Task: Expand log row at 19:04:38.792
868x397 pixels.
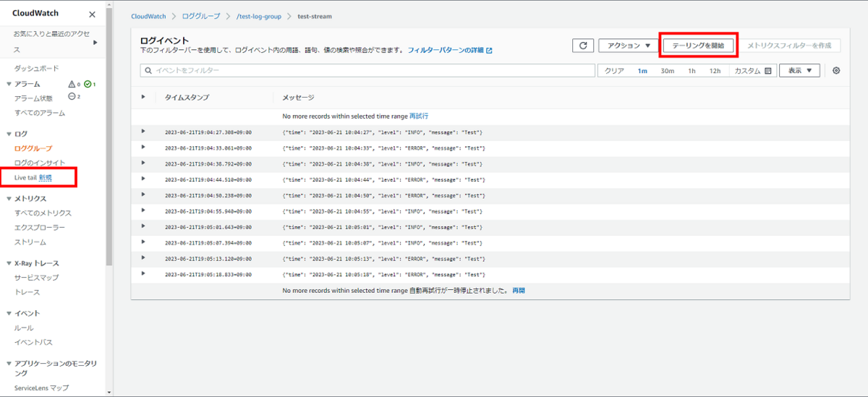Action: 143,163
